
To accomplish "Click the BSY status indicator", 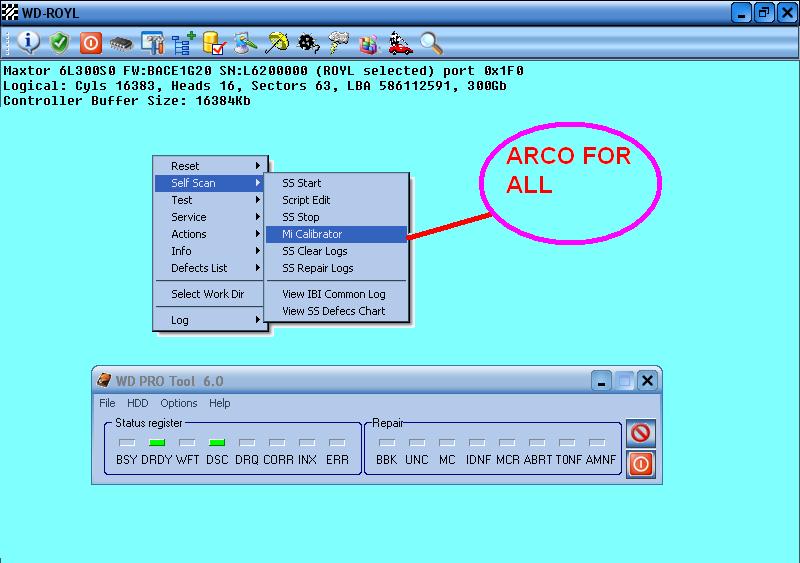I will point(127,442).
